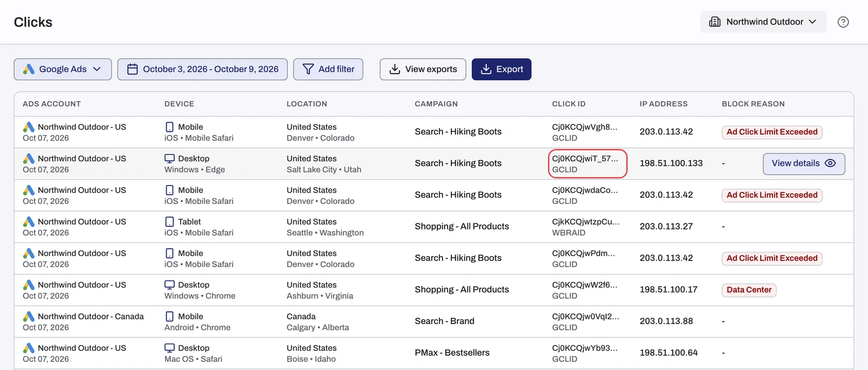Open View exports
The image size is (868, 370).
coord(423,69)
